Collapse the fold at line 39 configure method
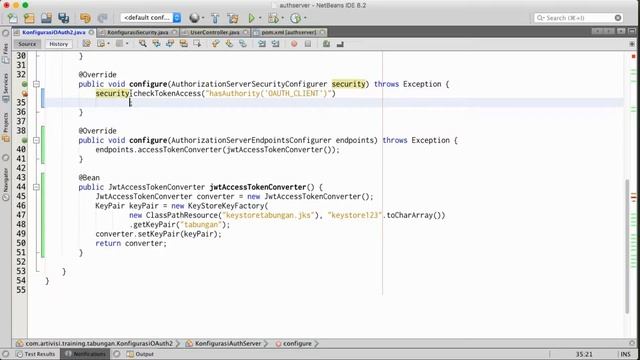This screenshot has width=640, height=360. pyautogui.click(x=36, y=140)
